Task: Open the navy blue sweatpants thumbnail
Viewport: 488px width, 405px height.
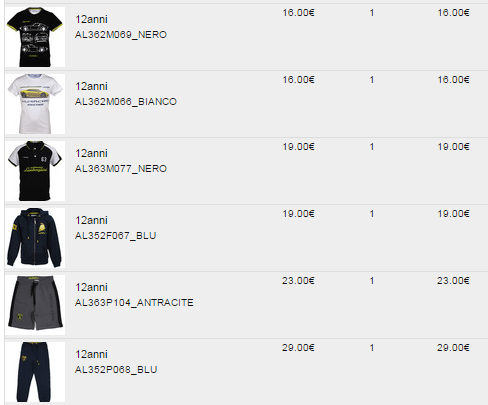Action: click(x=35, y=372)
